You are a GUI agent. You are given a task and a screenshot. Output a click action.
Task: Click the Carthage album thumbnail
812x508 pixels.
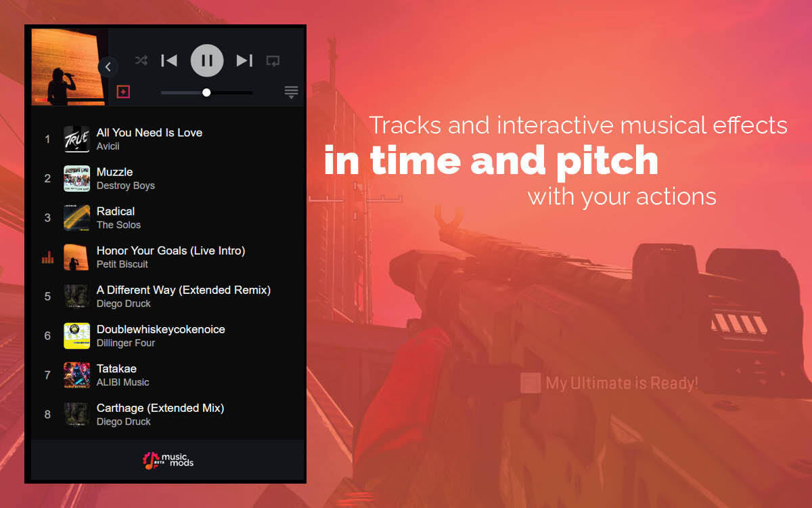pyautogui.click(x=76, y=414)
